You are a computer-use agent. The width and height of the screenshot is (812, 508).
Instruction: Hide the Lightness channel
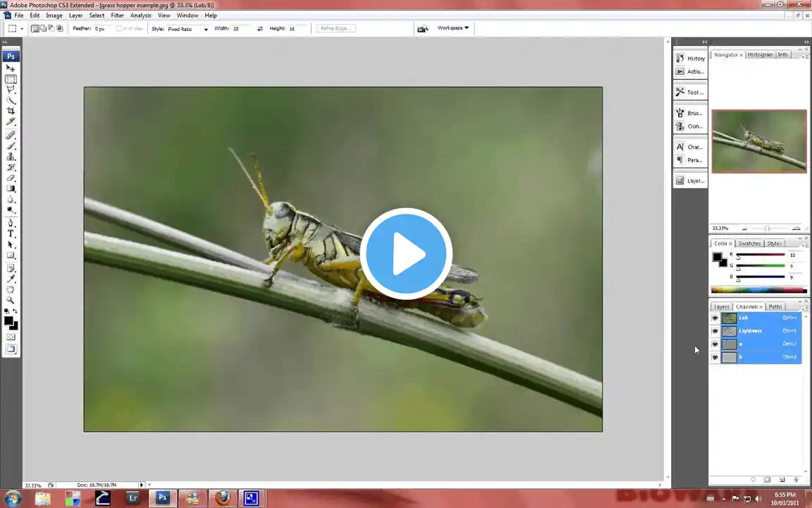715,331
